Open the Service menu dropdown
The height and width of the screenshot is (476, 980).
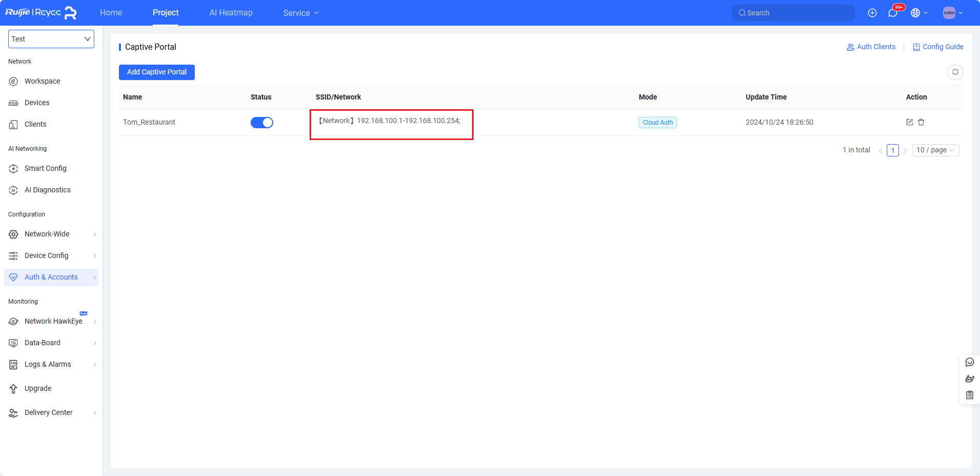(x=301, y=13)
